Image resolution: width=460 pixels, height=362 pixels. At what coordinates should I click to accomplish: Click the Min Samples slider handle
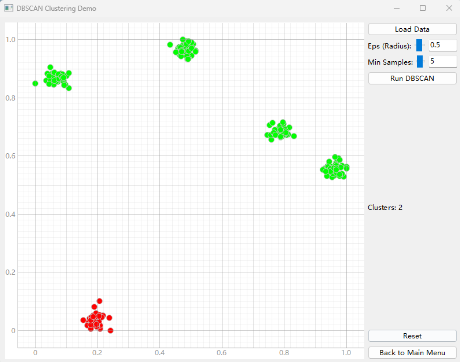click(x=420, y=61)
